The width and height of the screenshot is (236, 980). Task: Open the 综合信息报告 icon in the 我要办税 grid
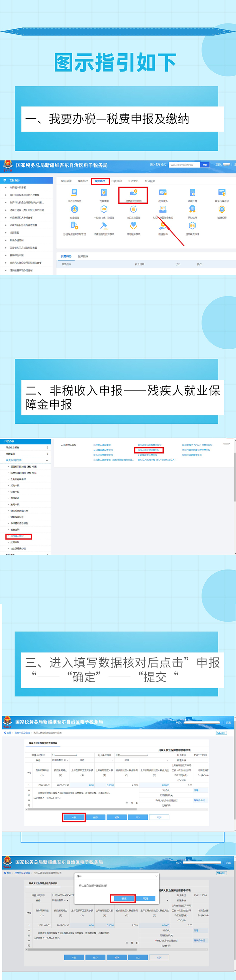pos(74,193)
